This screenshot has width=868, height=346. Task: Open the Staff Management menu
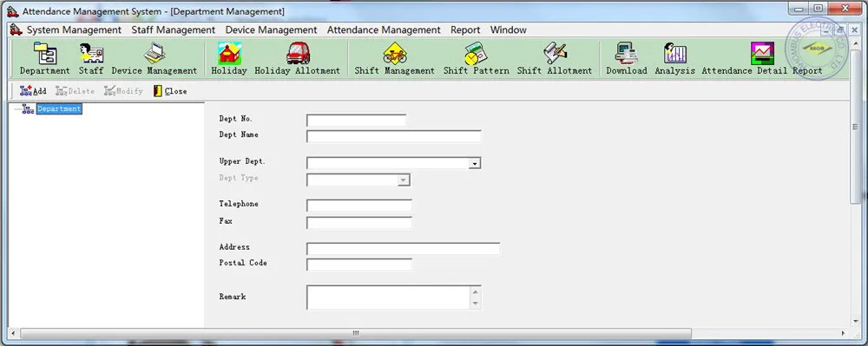(x=174, y=29)
